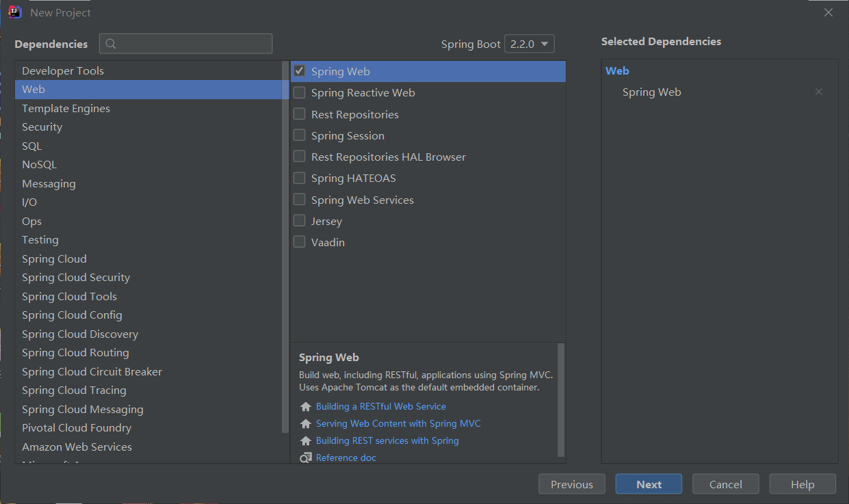Click the description panel scrollbar
Screen dimensions: 849x504
pos(561,400)
